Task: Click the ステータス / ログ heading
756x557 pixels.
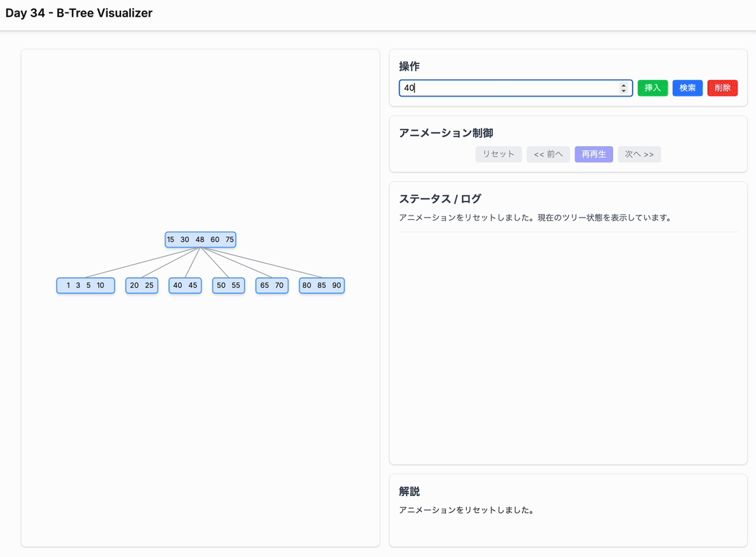Action: (x=440, y=199)
